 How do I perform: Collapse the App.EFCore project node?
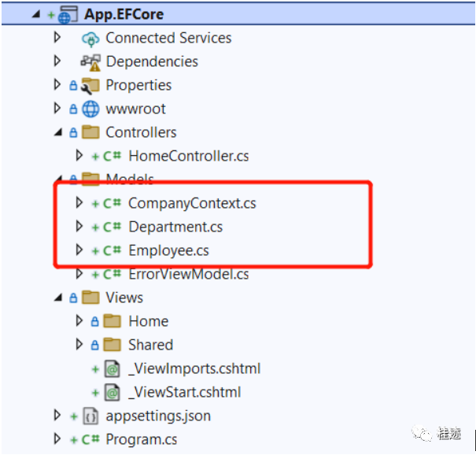click(36, 14)
